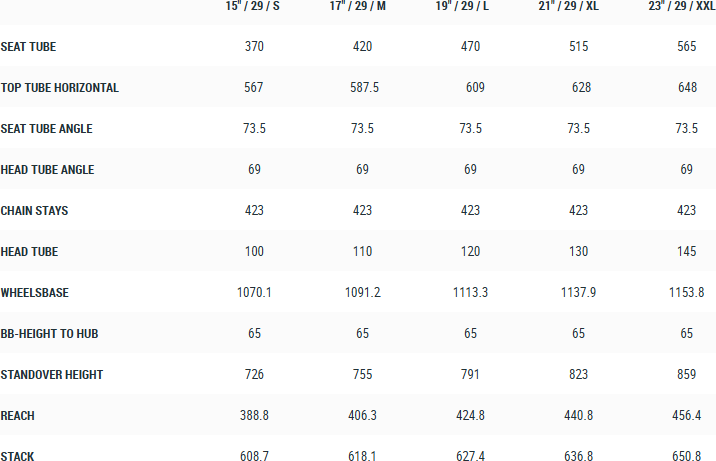Click the 19" / 29 / L column header
Screen dimensions: 716x461
[471, 7]
